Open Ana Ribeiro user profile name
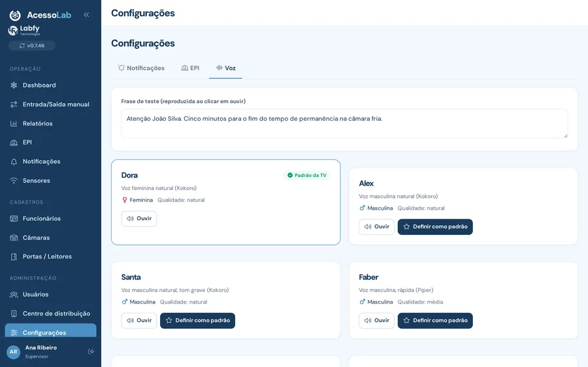The width and height of the screenshot is (588, 367). click(x=41, y=348)
